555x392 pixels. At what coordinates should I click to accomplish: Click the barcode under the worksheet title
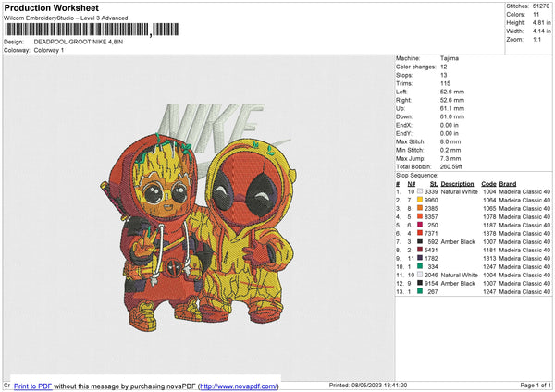click(92, 30)
